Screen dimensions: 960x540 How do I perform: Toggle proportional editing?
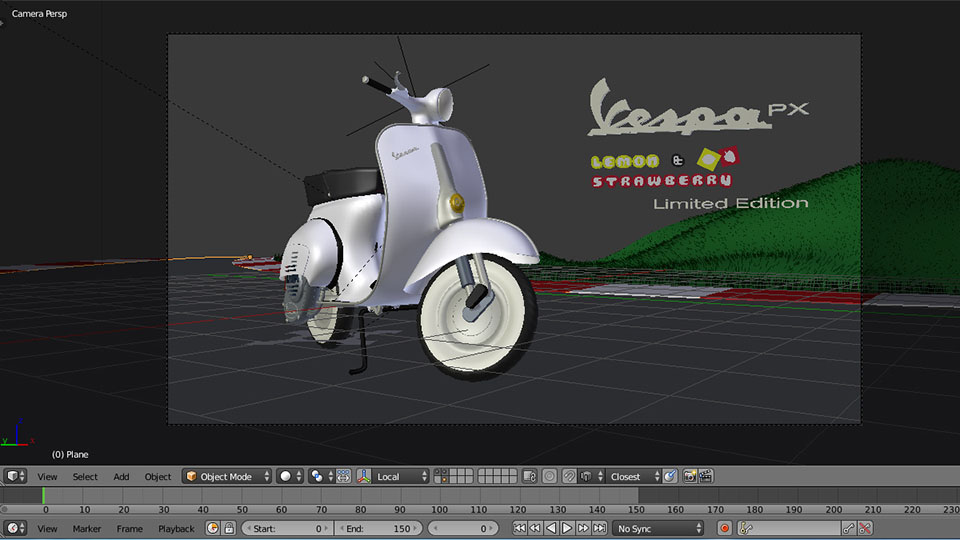tap(550, 476)
